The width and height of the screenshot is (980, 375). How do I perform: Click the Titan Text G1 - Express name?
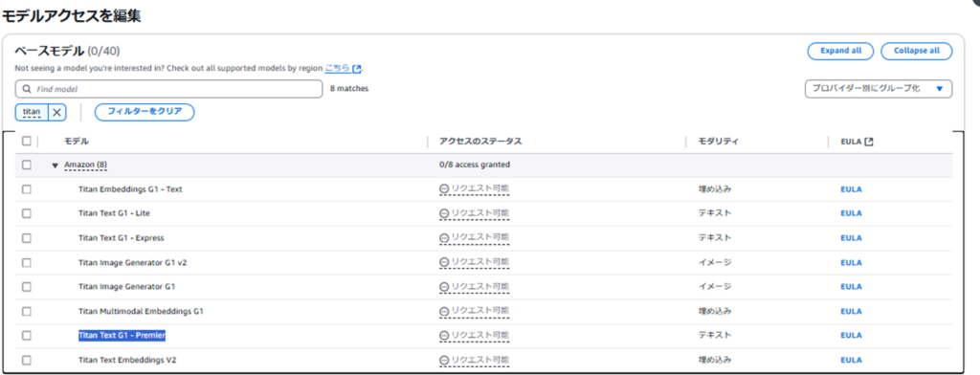(122, 238)
